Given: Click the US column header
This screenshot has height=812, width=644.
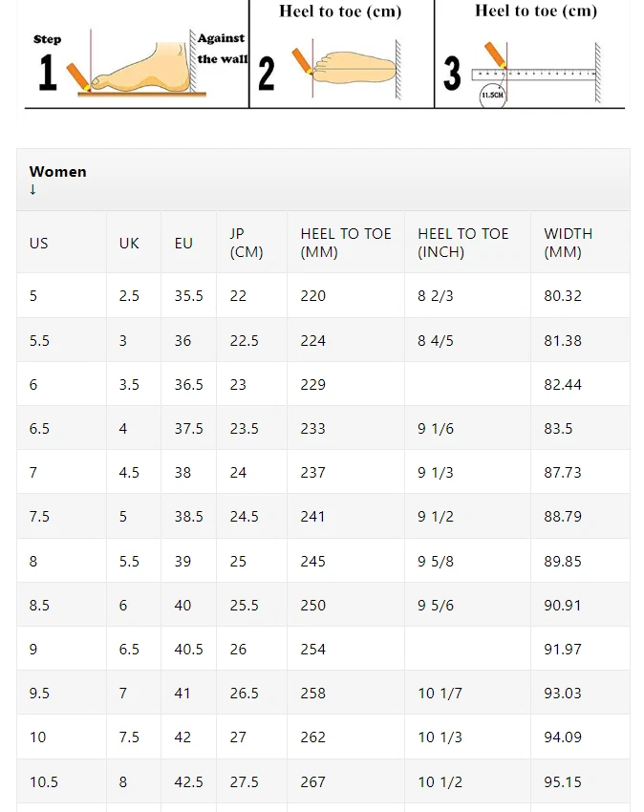Looking at the screenshot, I should (x=39, y=243).
